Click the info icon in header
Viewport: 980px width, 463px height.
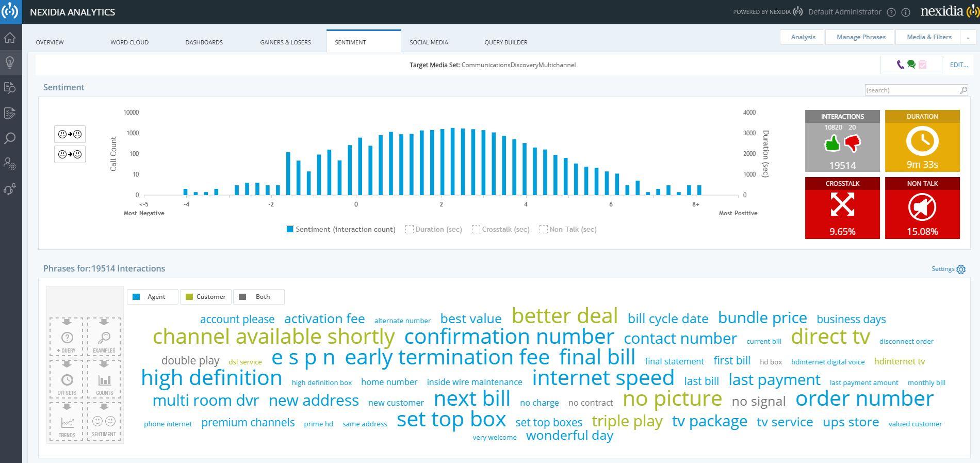(x=906, y=12)
